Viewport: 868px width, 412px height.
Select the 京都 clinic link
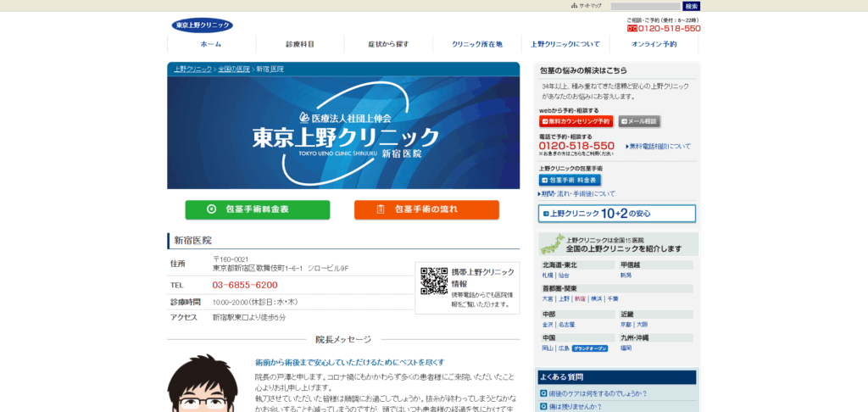tap(626, 325)
